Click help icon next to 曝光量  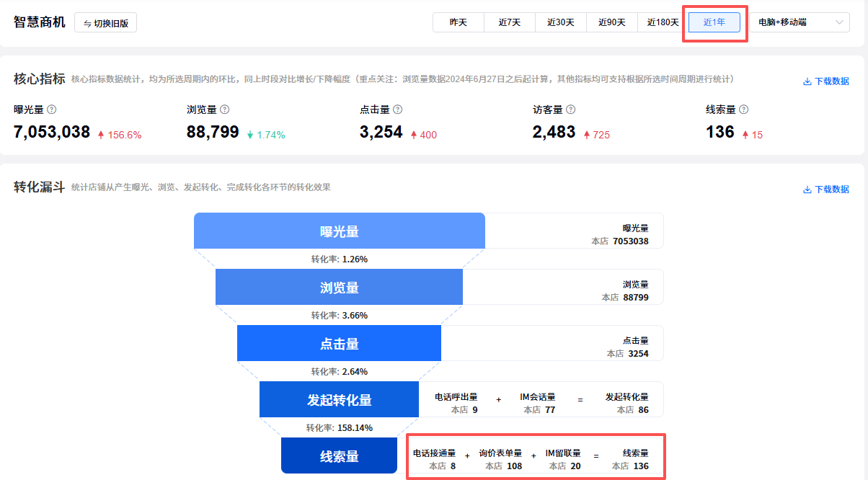click(52, 110)
